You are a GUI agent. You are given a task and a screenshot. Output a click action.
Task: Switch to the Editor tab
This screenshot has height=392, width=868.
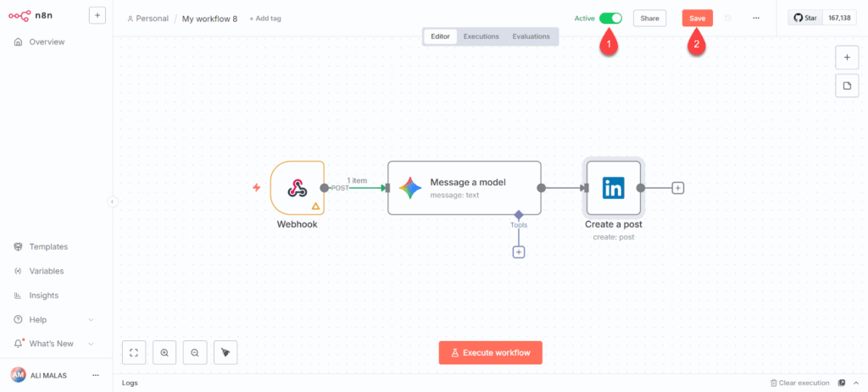[x=441, y=36]
